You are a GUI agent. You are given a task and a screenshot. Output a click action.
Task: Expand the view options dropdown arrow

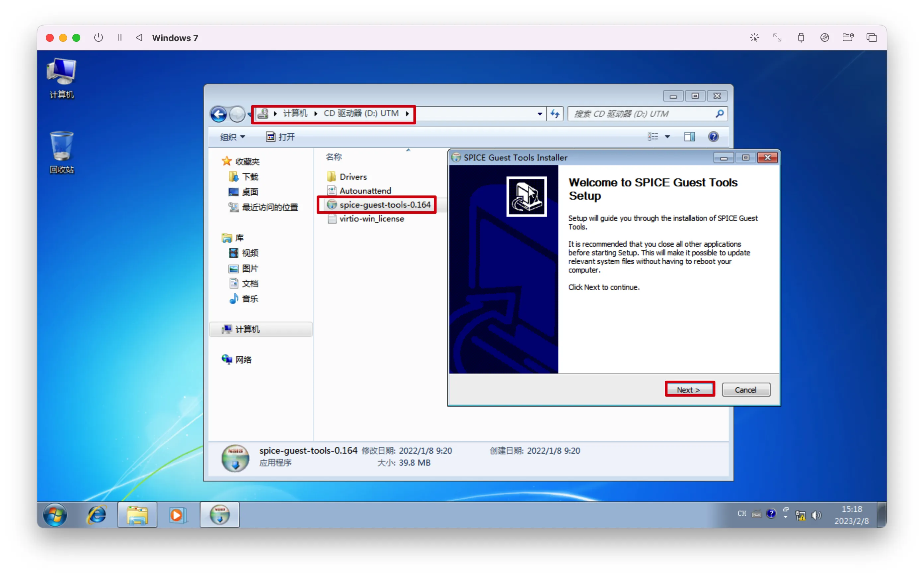(667, 137)
